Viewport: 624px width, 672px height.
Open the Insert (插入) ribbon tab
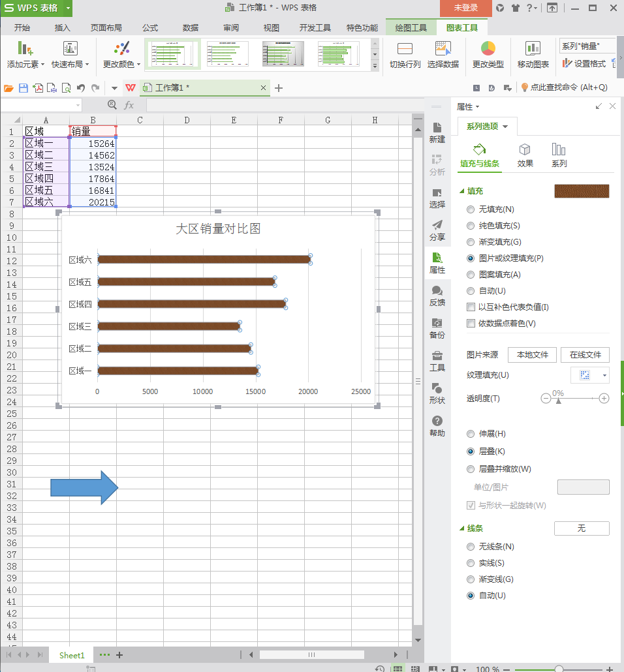point(62,28)
